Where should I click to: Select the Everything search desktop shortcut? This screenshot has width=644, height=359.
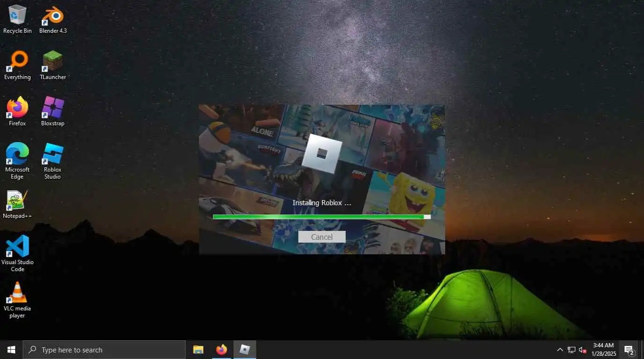tap(17, 65)
